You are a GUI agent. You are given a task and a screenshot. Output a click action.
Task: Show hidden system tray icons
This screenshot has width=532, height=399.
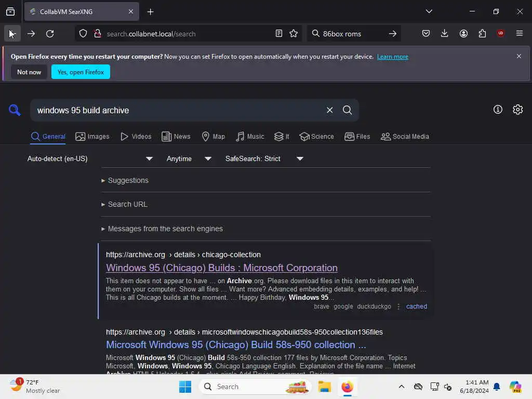(402, 387)
